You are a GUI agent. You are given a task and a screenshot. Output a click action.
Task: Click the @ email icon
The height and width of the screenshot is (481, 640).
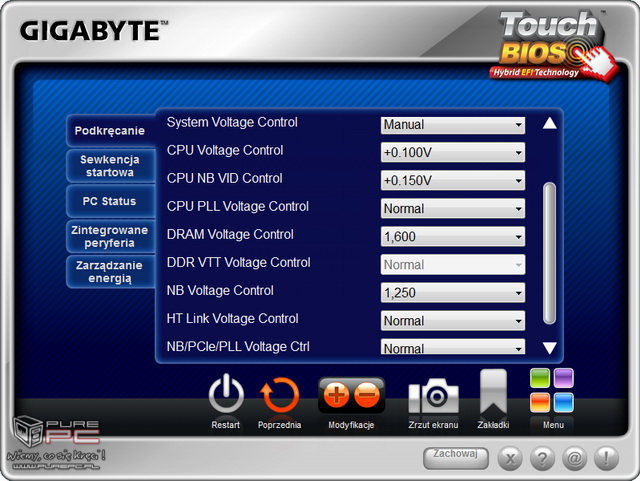point(574,459)
